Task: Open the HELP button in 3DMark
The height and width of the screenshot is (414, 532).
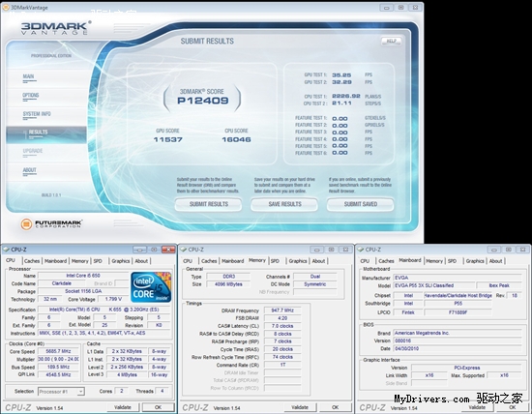Action: tap(391, 41)
